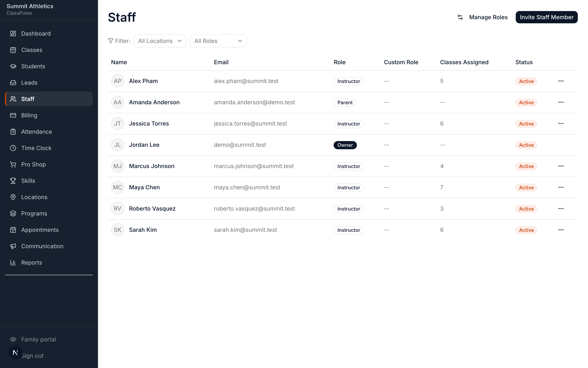
Task: Click the Owner role badge
Action: pos(345,145)
